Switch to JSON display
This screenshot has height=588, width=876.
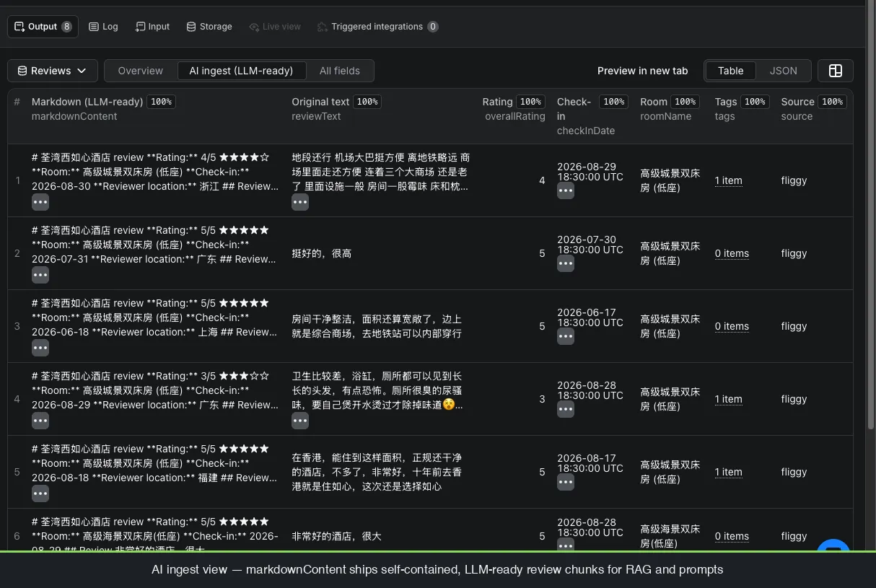(783, 71)
